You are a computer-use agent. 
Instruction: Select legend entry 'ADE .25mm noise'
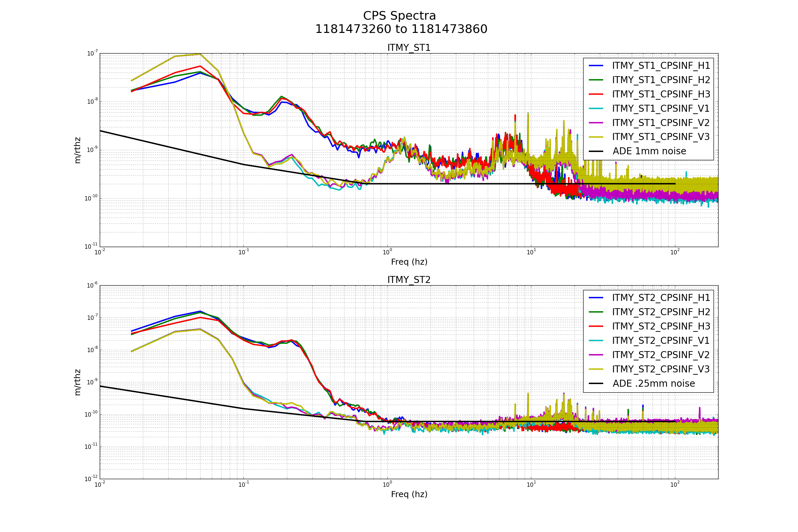point(642,384)
